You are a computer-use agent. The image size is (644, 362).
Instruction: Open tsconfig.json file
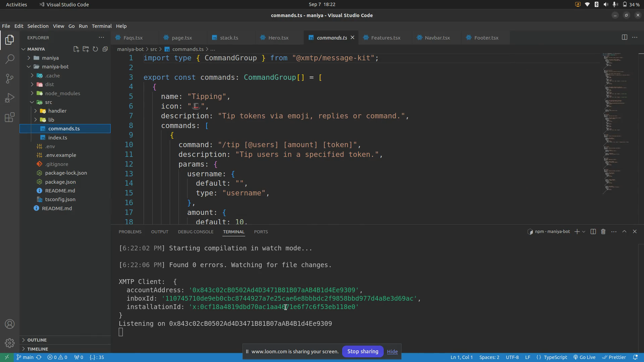coord(60,199)
